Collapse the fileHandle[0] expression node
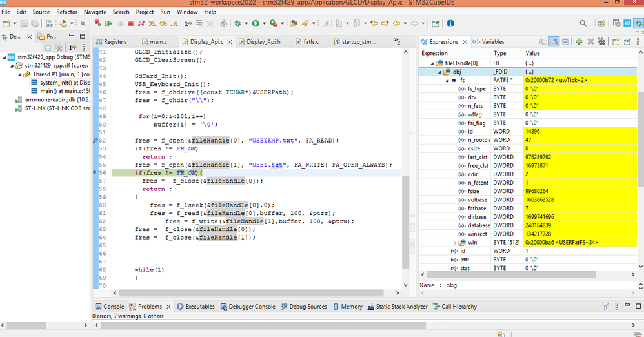Screen dimensions: 644x337 click(432, 63)
